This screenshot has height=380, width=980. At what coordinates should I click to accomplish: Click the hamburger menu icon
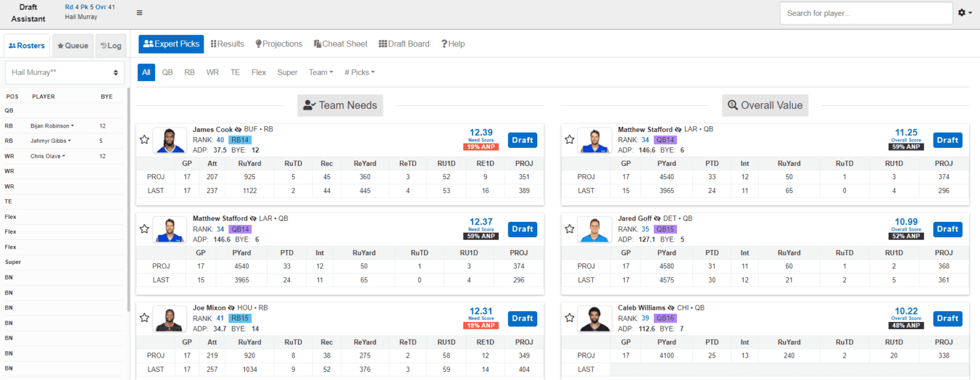click(139, 11)
